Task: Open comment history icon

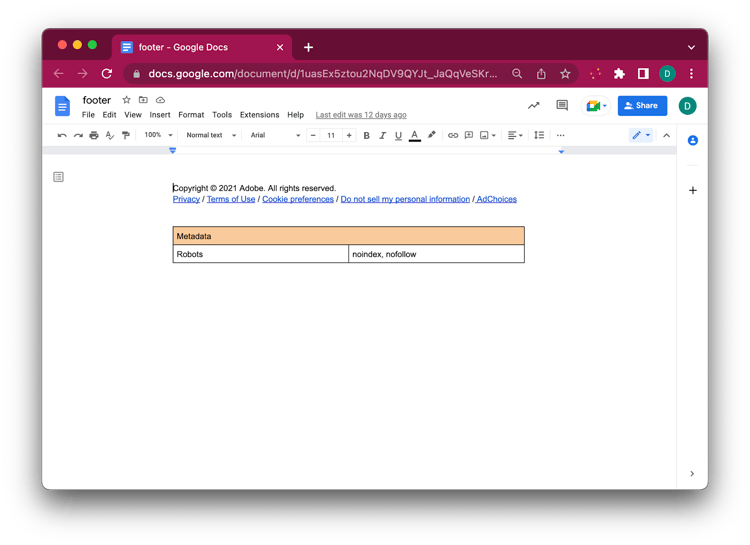Action: tap(562, 105)
